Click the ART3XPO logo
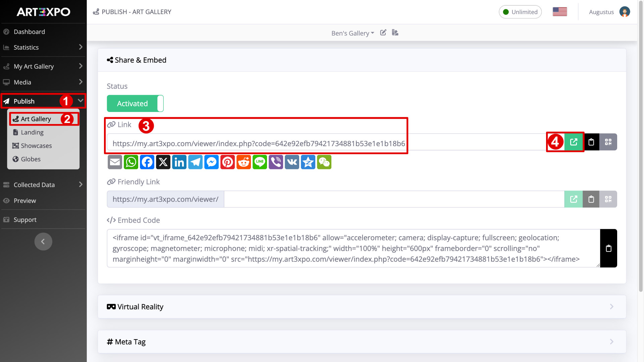Image resolution: width=644 pixels, height=362 pixels. (43, 12)
